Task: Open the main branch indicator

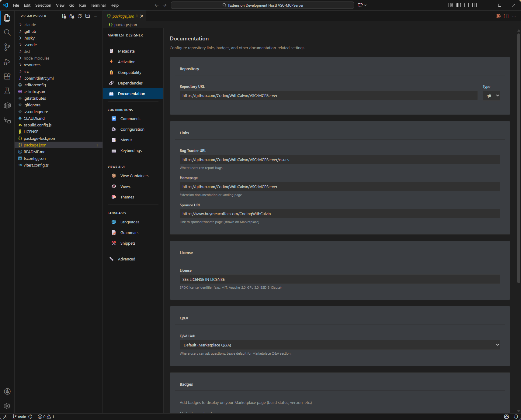Action: click(x=19, y=417)
